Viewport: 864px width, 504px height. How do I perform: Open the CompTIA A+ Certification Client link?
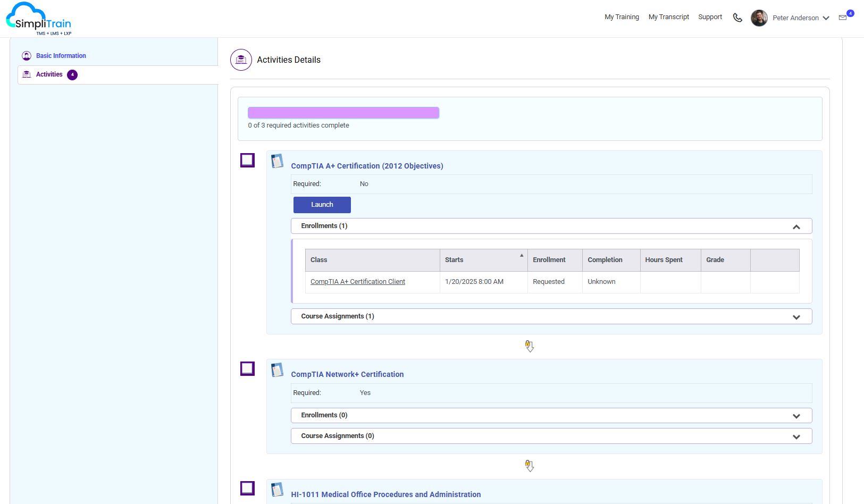pyautogui.click(x=357, y=282)
